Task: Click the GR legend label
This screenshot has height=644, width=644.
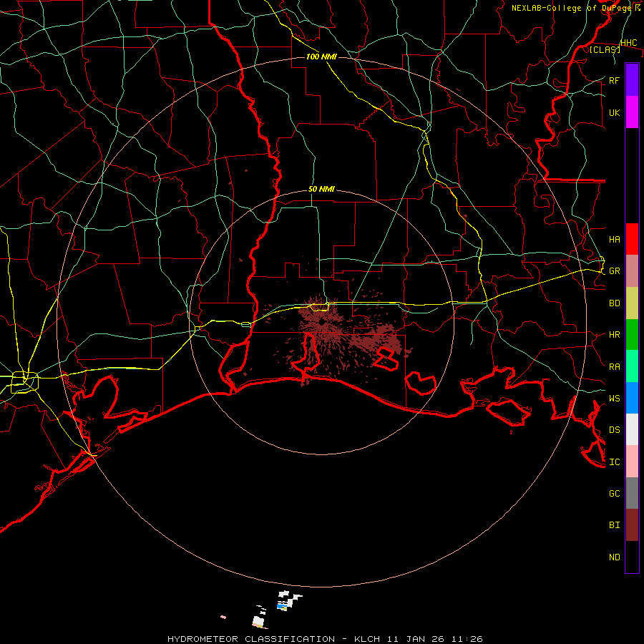Action: point(614,271)
